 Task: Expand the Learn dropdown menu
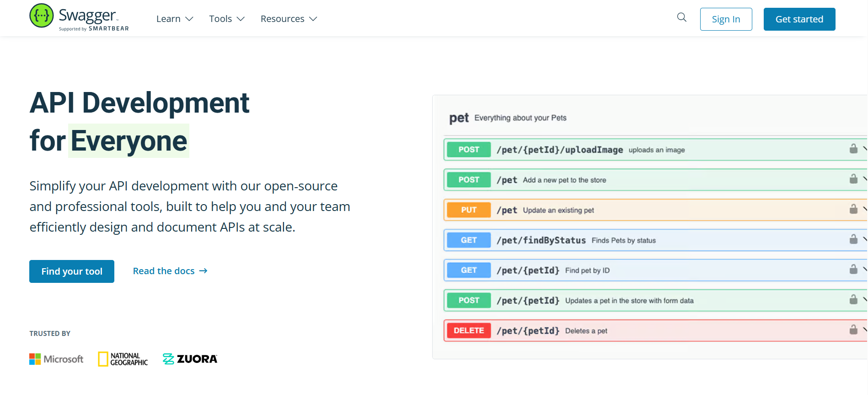(x=175, y=19)
